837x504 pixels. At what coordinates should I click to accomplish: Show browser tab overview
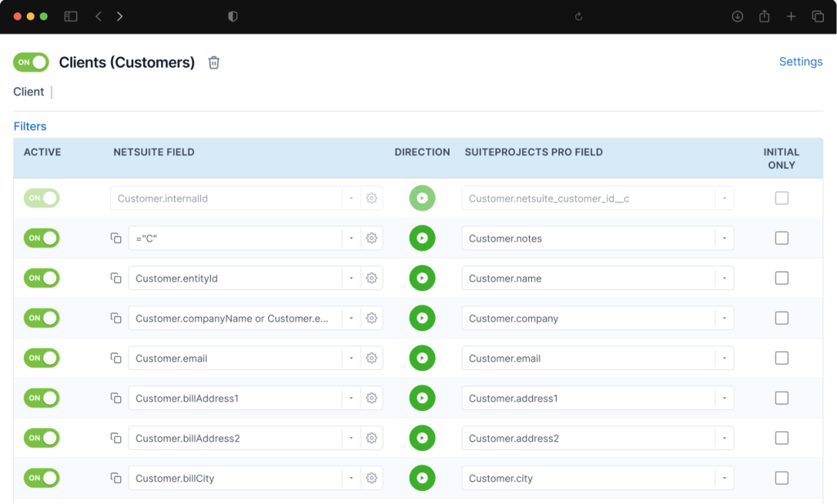pyautogui.click(x=817, y=16)
